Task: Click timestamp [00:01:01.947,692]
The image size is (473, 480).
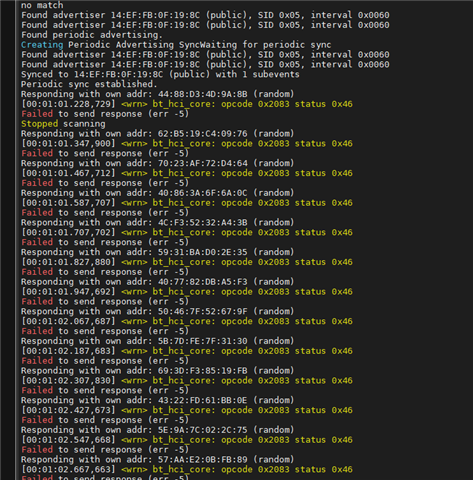Action: pos(68,292)
